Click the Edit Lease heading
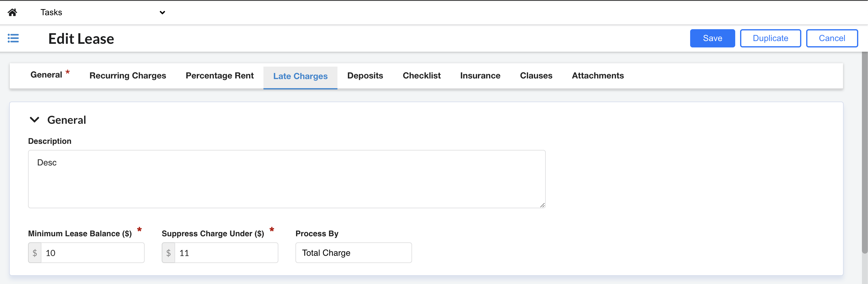The width and height of the screenshot is (868, 284). point(81,39)
